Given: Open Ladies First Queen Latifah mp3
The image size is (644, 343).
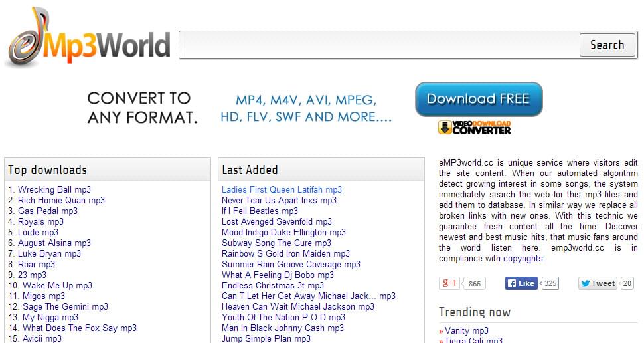Looking at the screenshot, I should [282, 189].
